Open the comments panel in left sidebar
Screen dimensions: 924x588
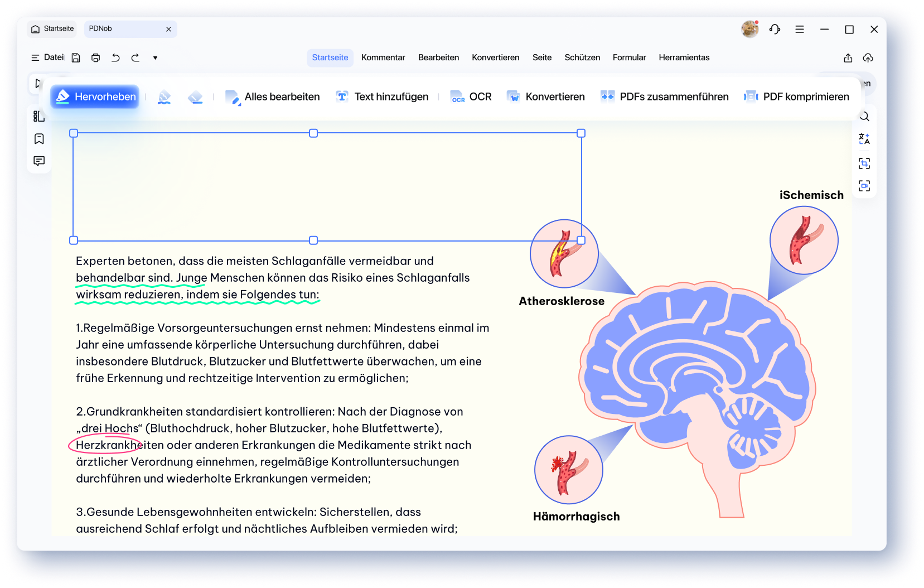pos(39,161)
